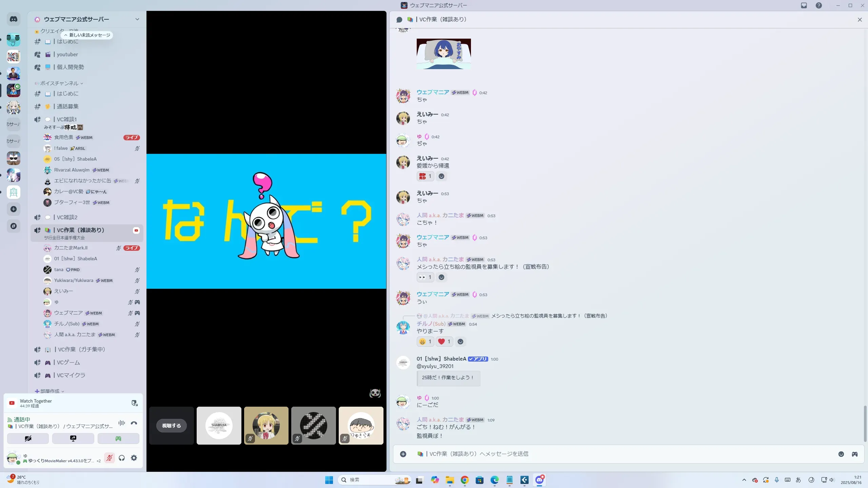Viewport: 868px width, 488px height.
Task: Turn on the camera
Action: (28, 439)
